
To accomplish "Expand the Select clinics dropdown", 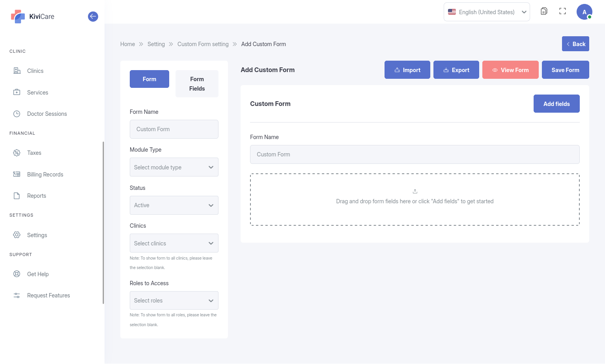I will [x=174, y=243].
